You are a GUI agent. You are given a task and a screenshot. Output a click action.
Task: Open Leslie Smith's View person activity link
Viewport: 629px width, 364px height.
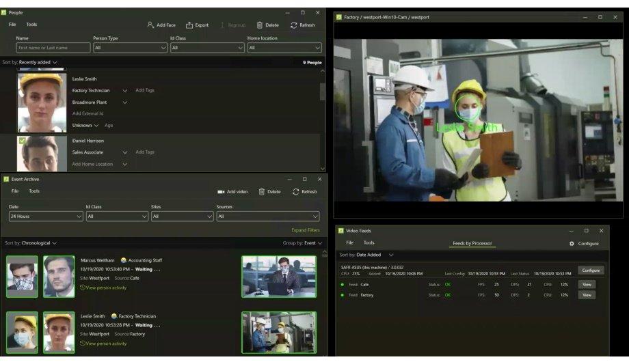(x=106, y=343)
